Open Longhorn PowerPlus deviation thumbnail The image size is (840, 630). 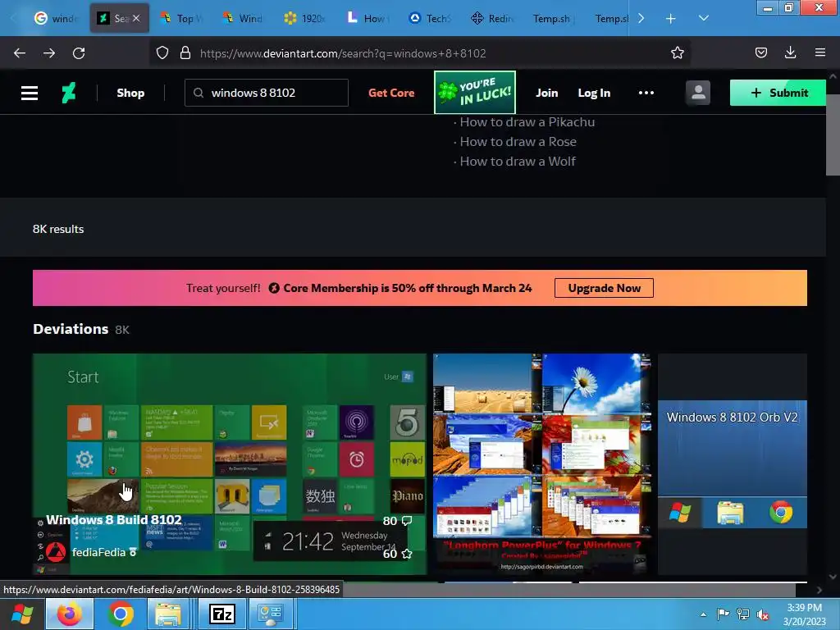tap(541, 463)
